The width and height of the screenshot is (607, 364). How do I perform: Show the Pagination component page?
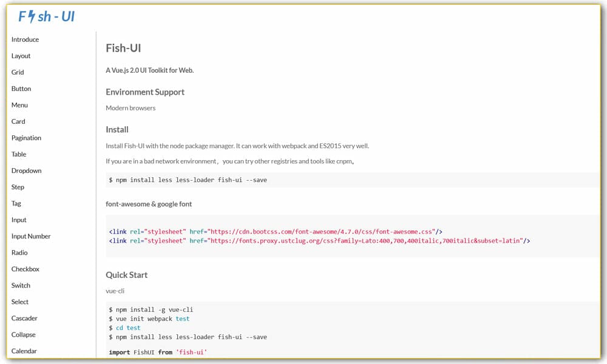[x=26, y=138]
